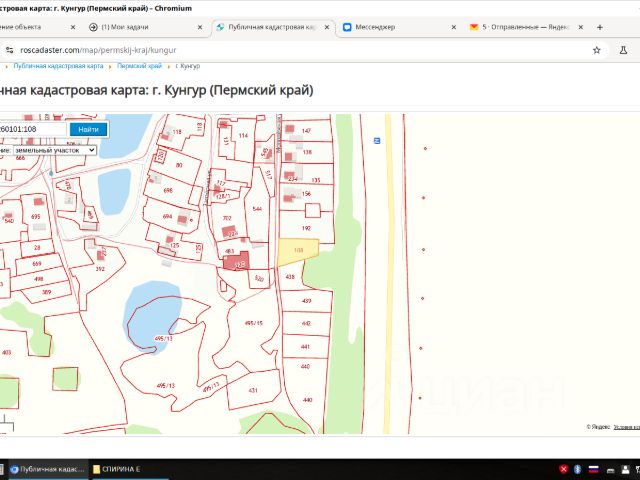Open the Chromium three-dot menu
Screen dimensions: 640x480
coord(636,49)
